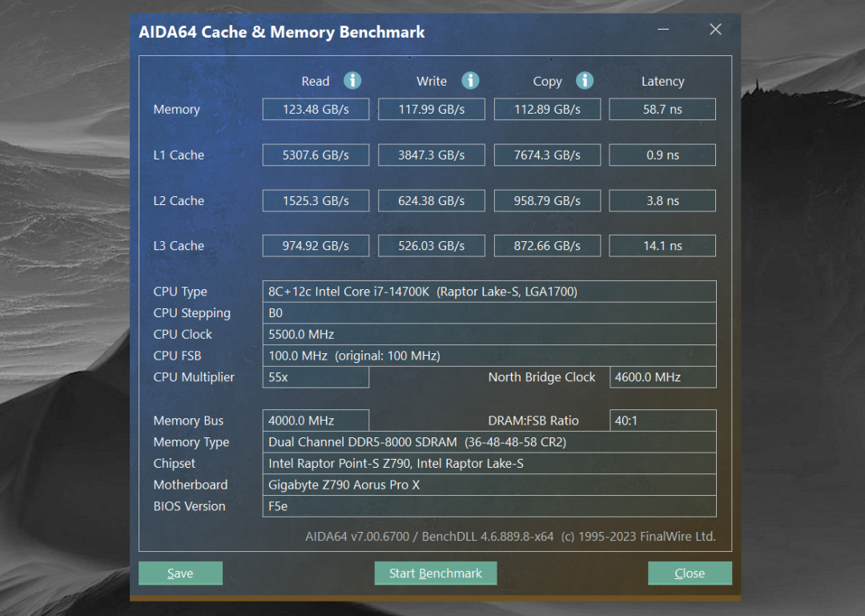Click Start Benchmark button
The image size is (865, 616).
pyautogui.click(x=435, y=573)
